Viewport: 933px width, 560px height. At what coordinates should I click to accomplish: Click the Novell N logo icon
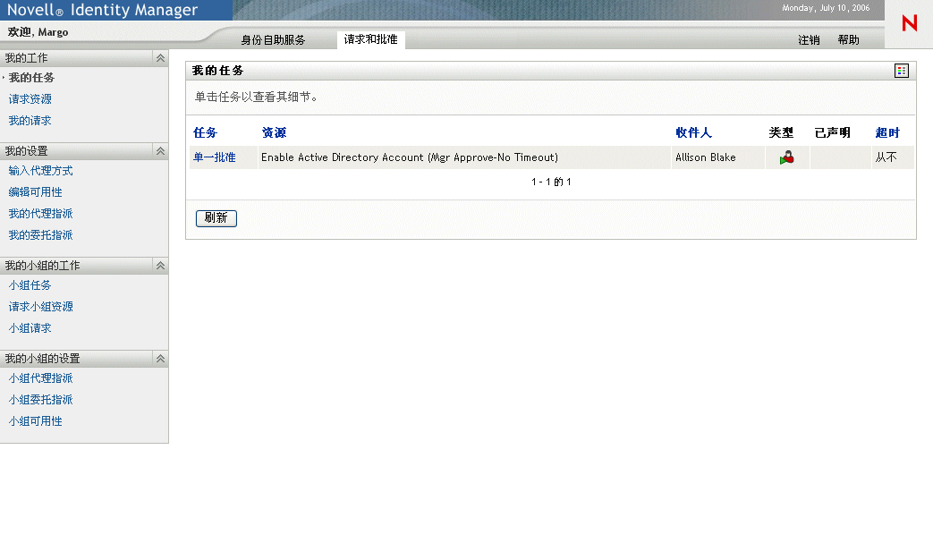(x=908, y=24)
